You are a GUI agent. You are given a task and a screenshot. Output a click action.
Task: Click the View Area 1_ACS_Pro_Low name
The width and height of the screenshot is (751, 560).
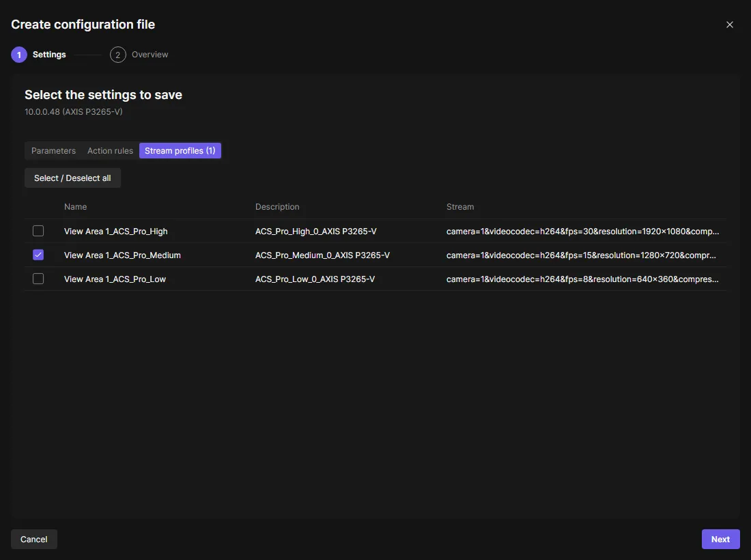click(x=115, y=279)
